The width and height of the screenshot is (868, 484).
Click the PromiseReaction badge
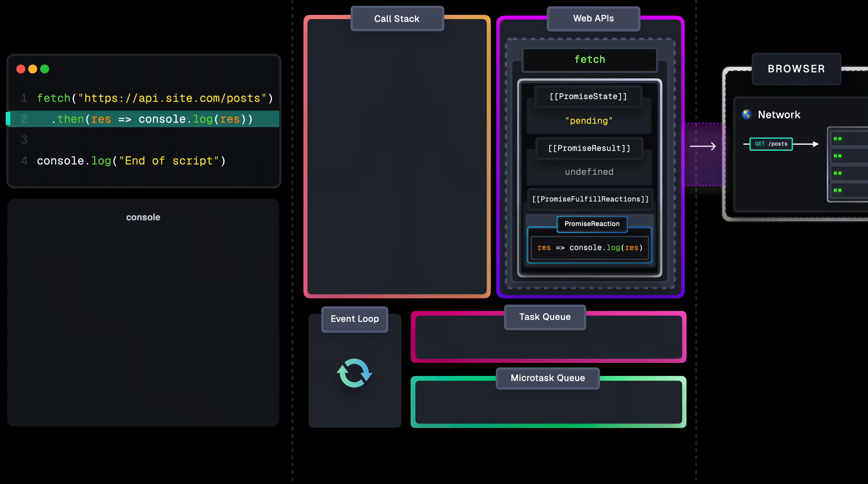(592, 224)
